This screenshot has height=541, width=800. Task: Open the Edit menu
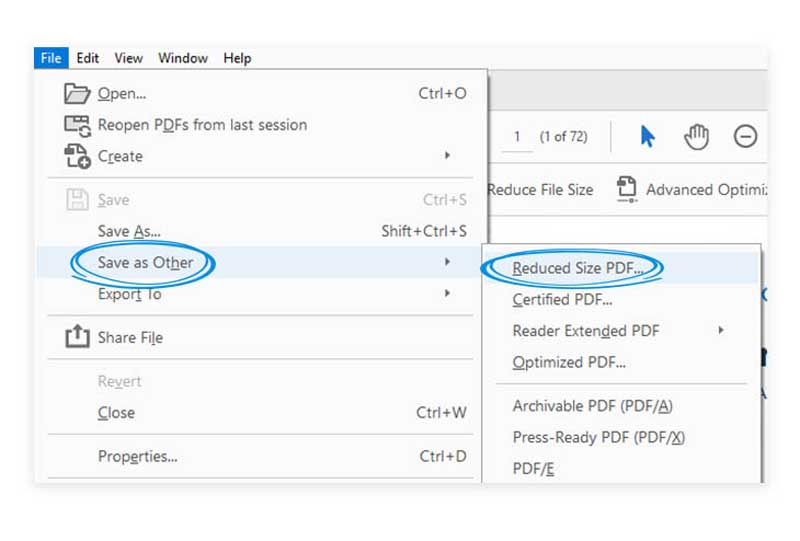tap(88, 58)
